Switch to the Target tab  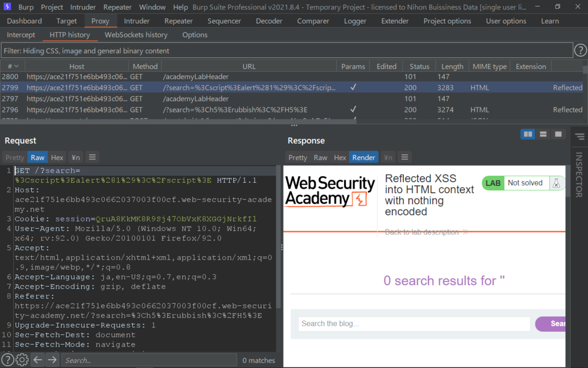pos(67,21)
